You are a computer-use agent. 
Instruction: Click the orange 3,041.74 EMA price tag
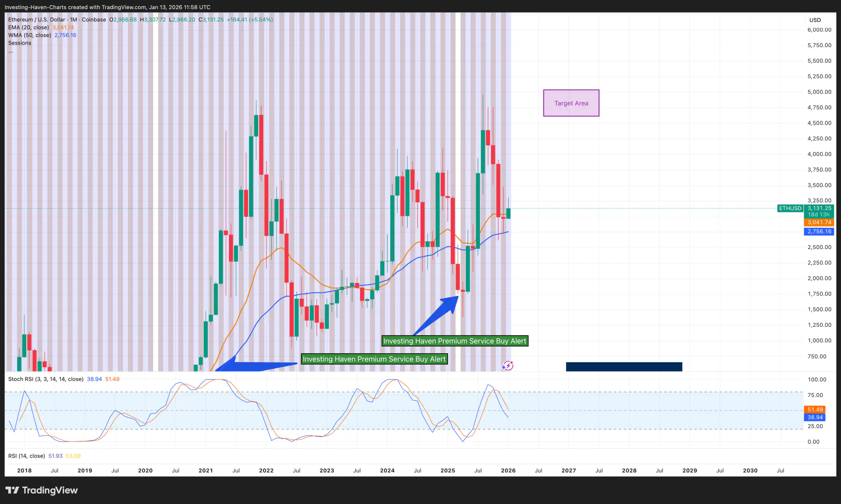819,222
